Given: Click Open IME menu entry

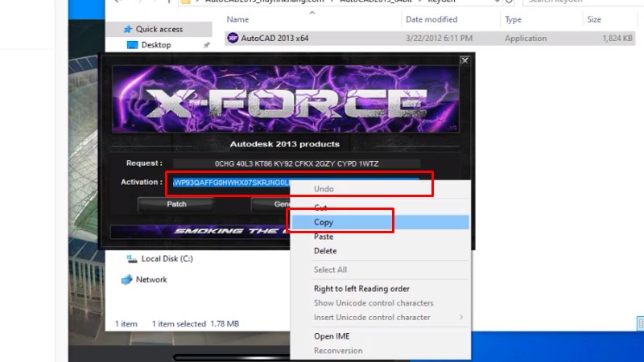Looking at the screenshot, I should (332, 336).
